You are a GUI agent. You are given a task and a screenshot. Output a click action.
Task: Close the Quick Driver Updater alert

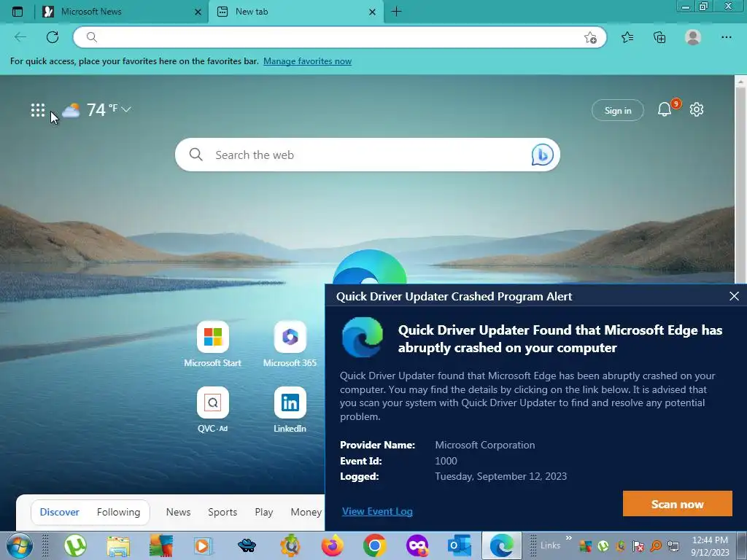(734, 296)
